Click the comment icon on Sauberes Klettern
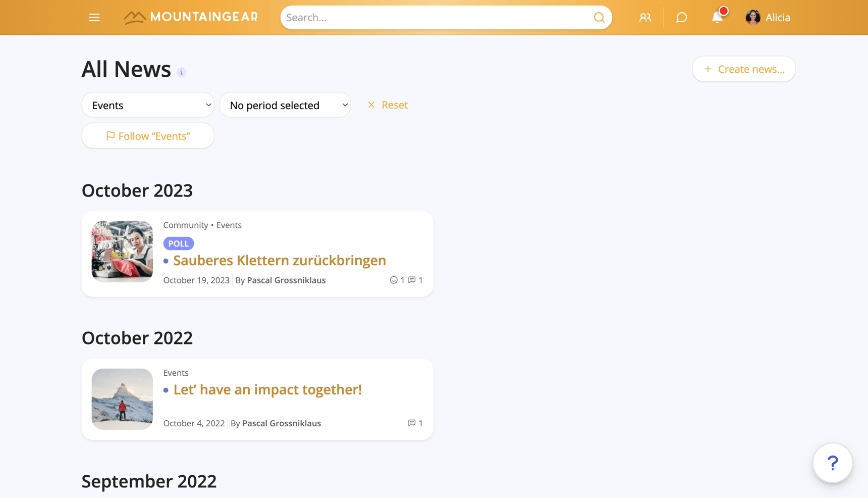Image resolution: width=868 pixels, height=498 pixels. pos(412,280)
